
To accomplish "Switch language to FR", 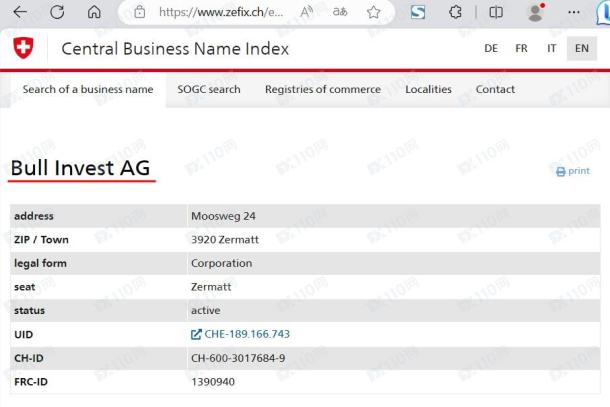I will 521,48.
